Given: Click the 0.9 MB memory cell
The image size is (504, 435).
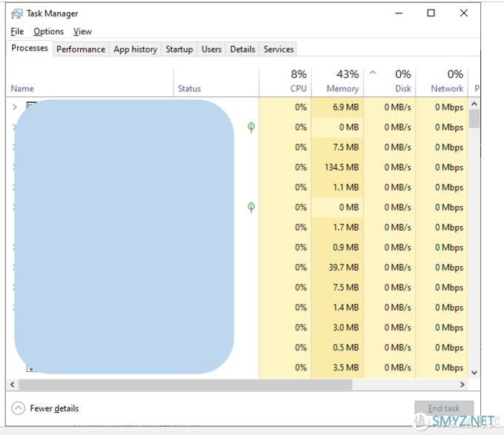Looking at the screenshot, I should click(x=337, y=248).
